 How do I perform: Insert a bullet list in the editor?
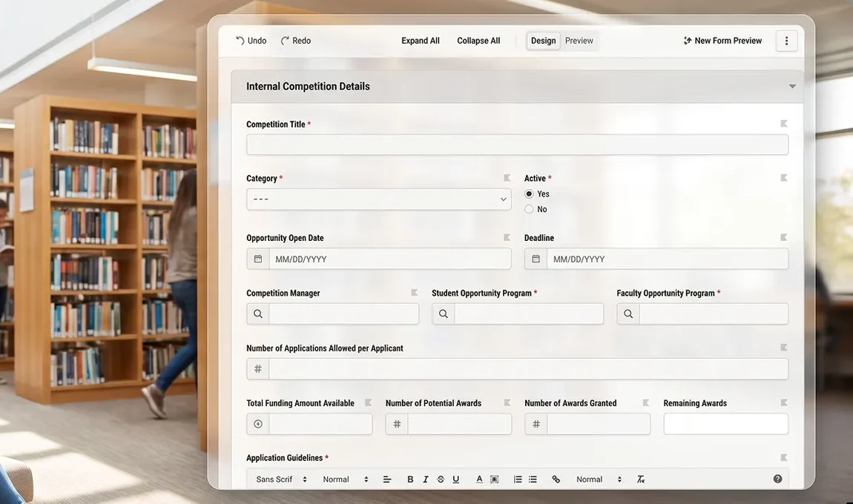coord(533,479)
